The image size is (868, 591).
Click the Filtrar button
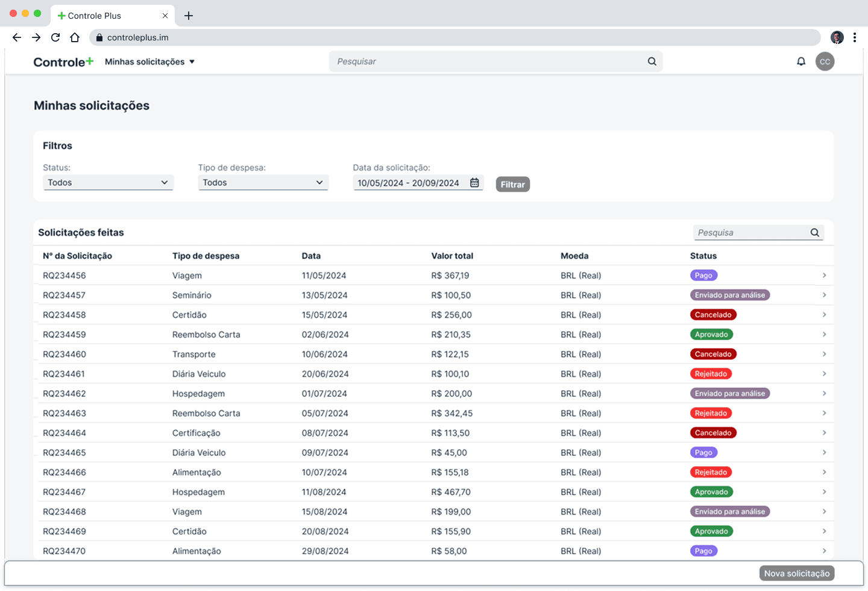click(512, 185)
